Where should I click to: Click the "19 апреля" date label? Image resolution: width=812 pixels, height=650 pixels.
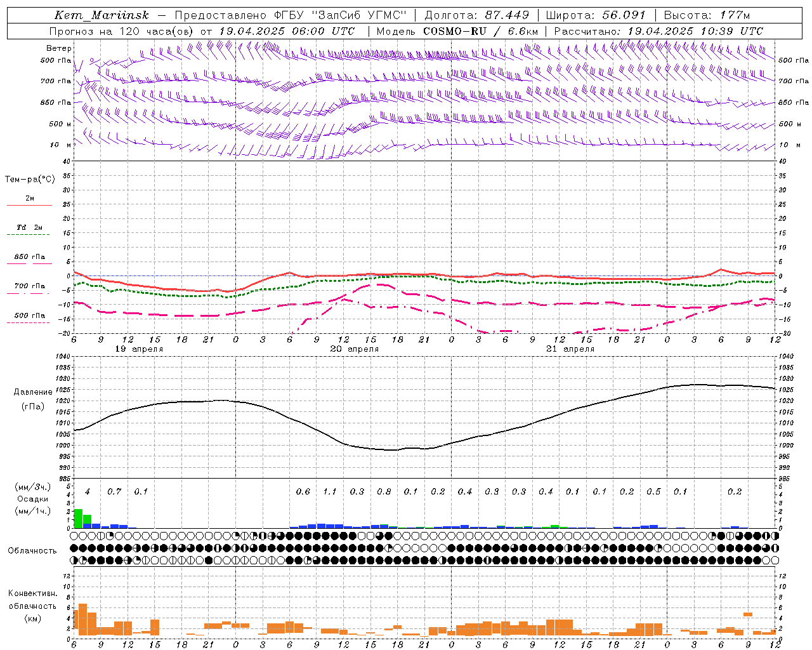click(139, 349)
